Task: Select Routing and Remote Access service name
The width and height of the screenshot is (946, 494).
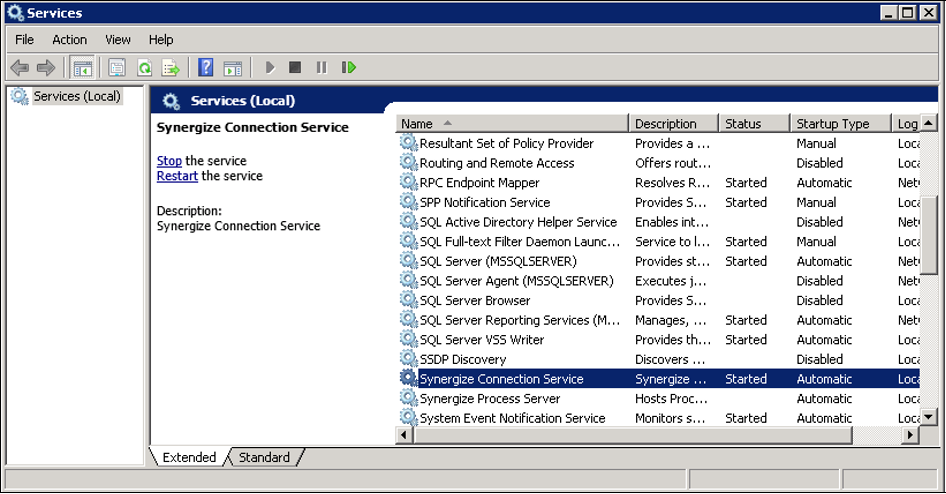Action: [497, 163]
